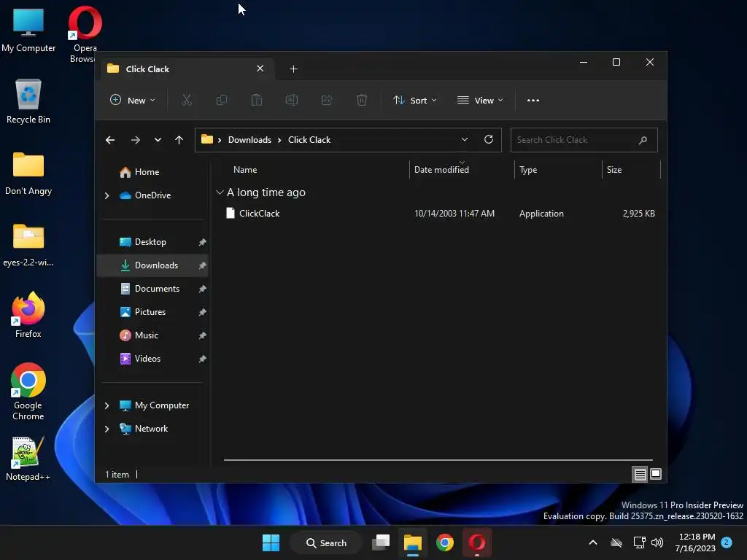The image size is (747, 560).
Task: Click the horizontal scrollbar in file list
Action: coord(438,460)
